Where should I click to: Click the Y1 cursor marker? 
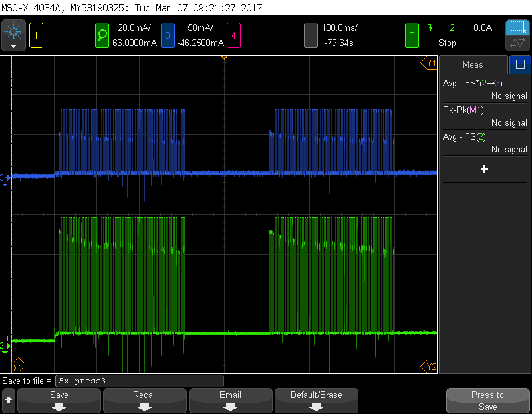point(430,64)
